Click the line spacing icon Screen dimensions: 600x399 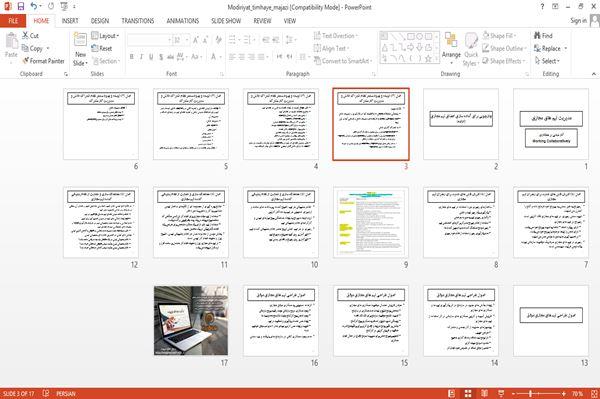(290, 40)
